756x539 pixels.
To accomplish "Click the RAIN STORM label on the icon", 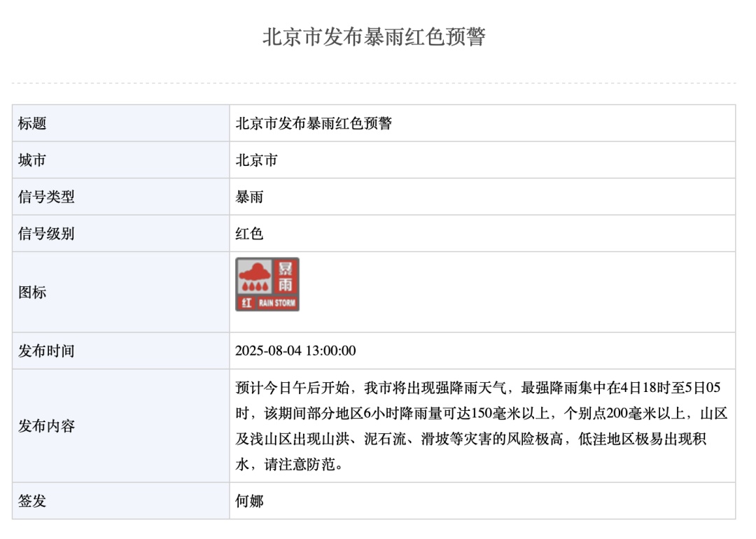I will (277, 302).
